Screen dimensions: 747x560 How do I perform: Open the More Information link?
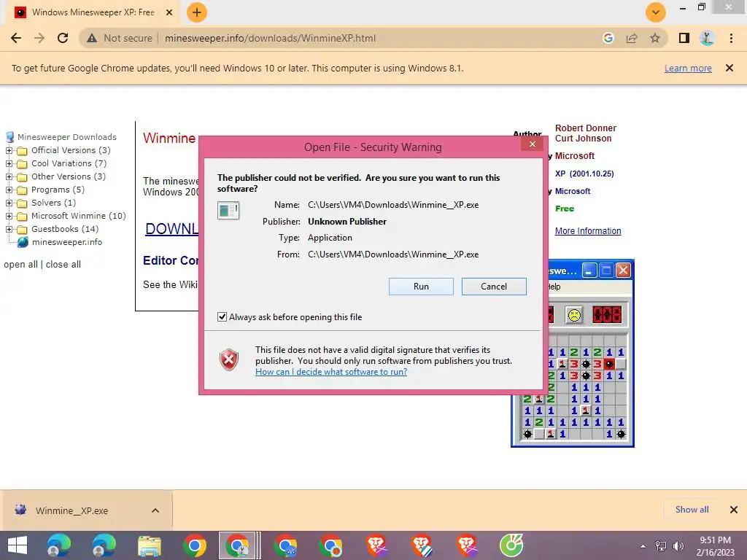click(588, 231)
